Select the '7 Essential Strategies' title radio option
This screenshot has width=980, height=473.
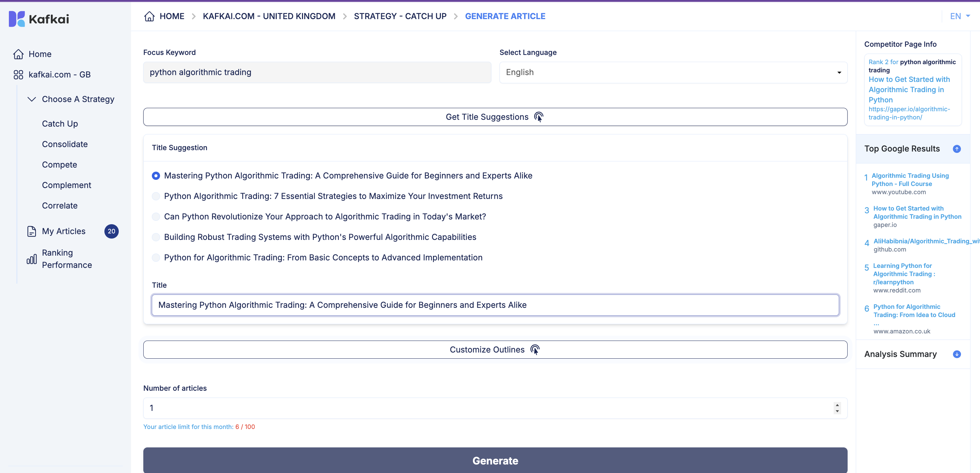point(156,196)
